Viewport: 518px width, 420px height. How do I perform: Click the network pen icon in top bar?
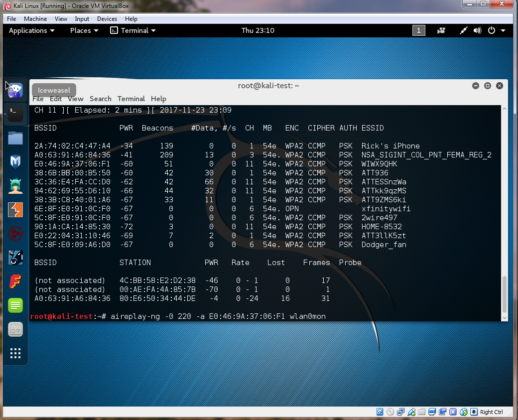click(464, 30)
